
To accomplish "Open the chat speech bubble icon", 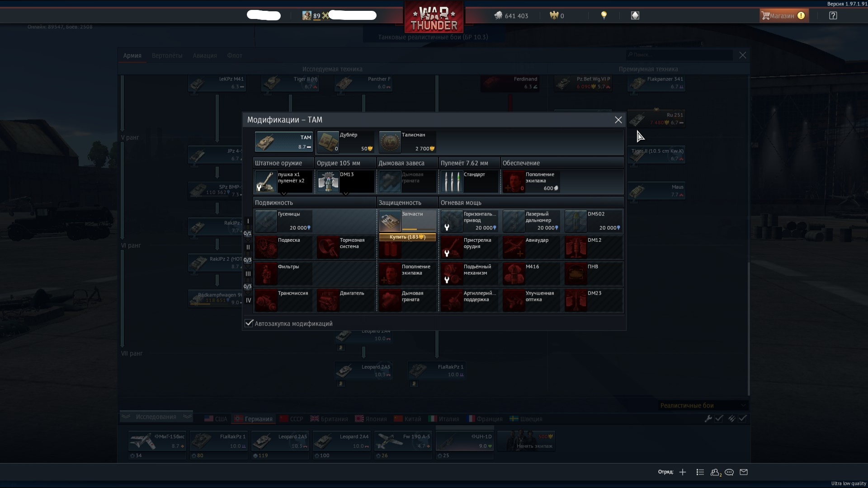I will click(x=729, y=472).
